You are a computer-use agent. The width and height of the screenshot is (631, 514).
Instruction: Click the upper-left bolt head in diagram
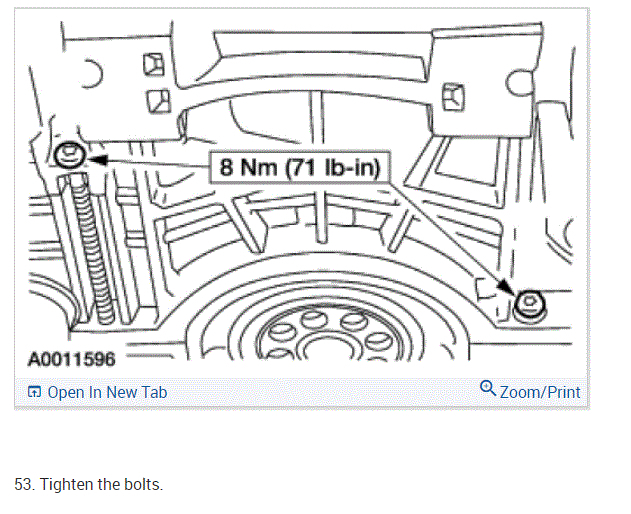(70, 155)
